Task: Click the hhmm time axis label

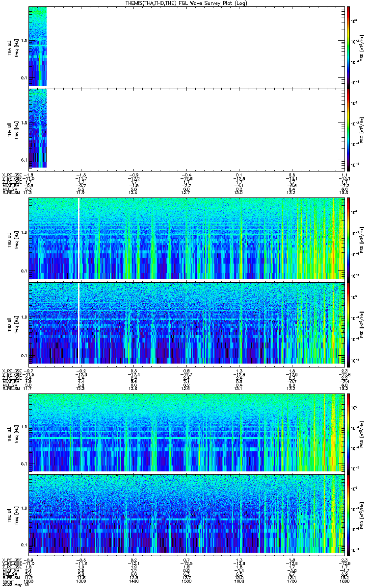Action: (8, 581)
